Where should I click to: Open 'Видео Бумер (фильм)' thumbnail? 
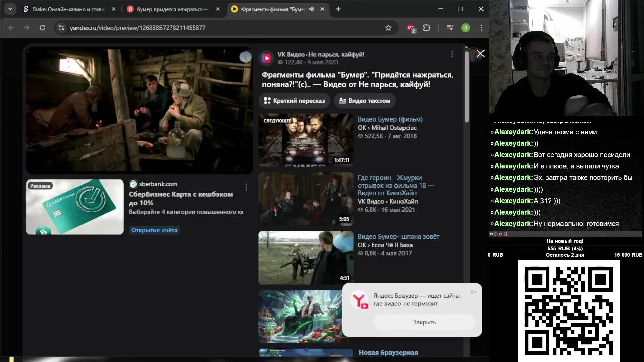306,140
